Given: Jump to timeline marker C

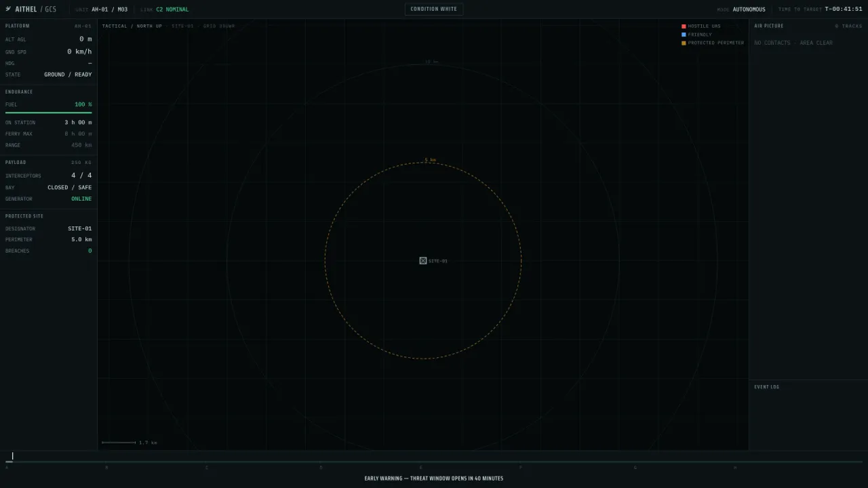Looking at the screenshot, I should pyautogui.click(x=207, y=467).
